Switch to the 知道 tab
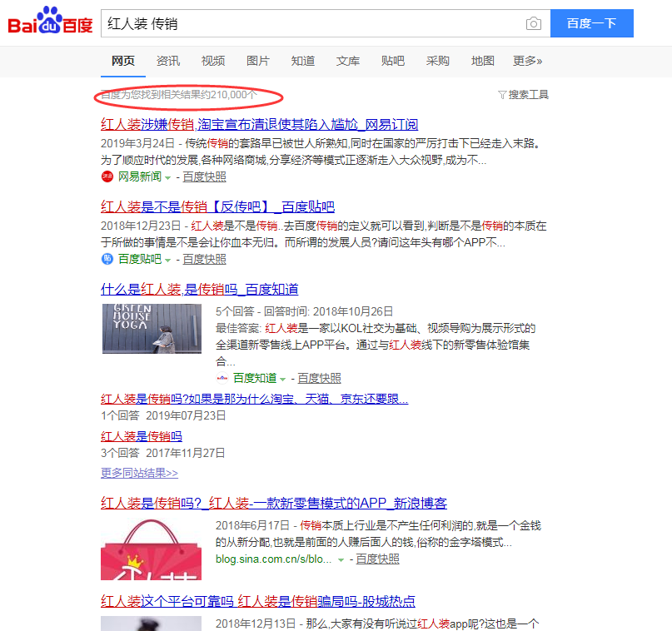Image resolution: width=672 pixels, height=631 pixels. click(303, 61)
